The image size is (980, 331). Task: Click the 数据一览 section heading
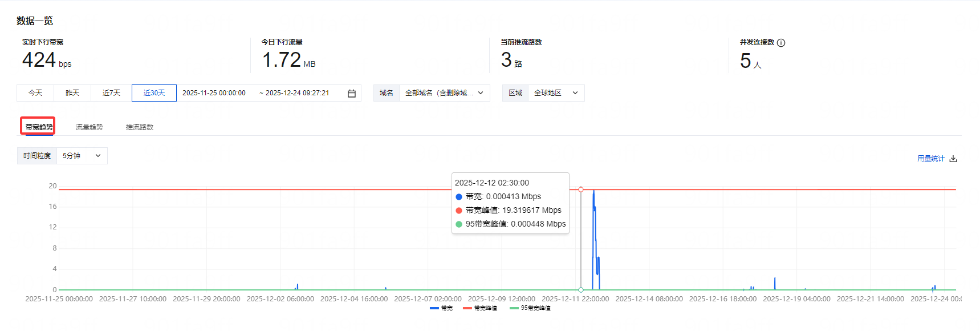(35, 21)
